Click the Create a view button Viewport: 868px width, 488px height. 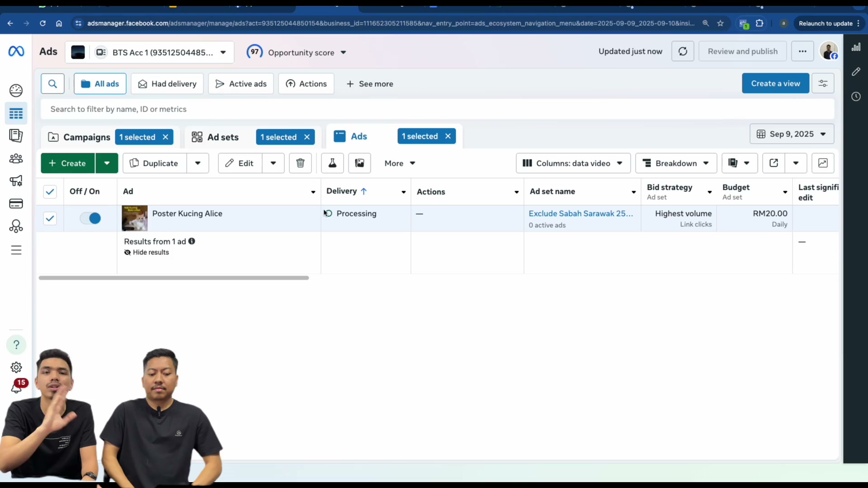[x=775, y=84]
